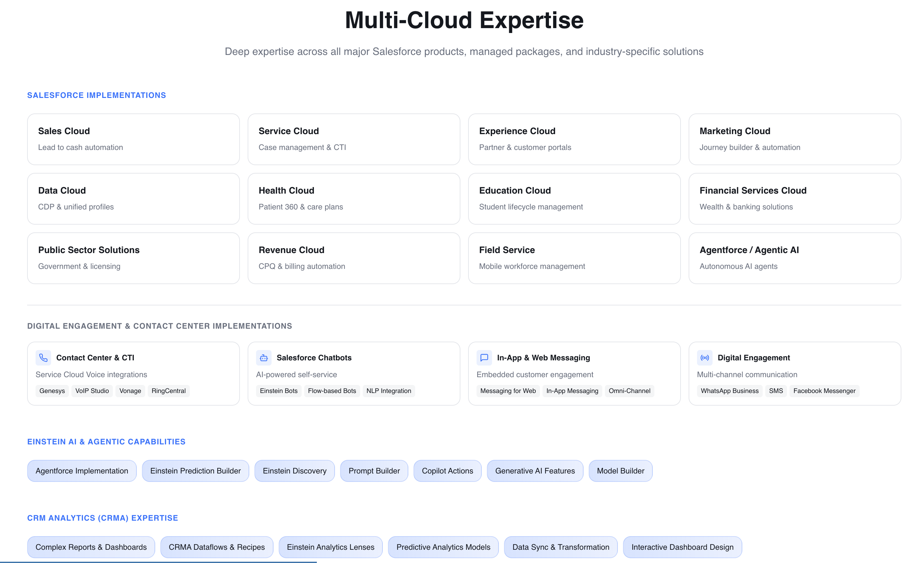Click the Revenue Cloud card

pyautogui.click(x=354, y=258)
